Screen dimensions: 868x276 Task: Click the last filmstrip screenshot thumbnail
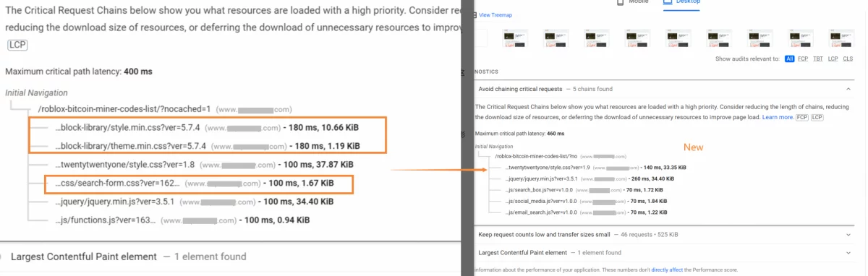(841, 38)
